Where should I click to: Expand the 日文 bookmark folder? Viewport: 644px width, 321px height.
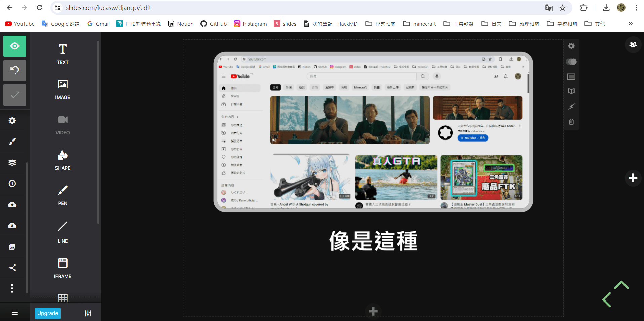(491, 24)
